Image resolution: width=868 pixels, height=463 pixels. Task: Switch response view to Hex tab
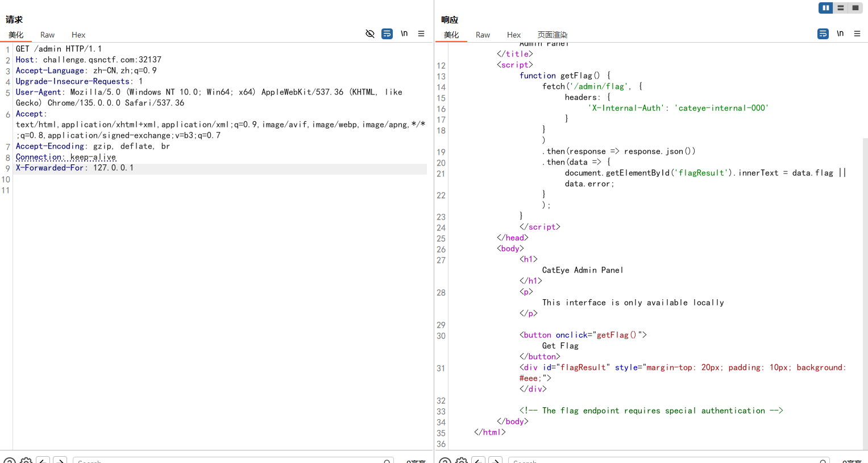pos(514,35)
